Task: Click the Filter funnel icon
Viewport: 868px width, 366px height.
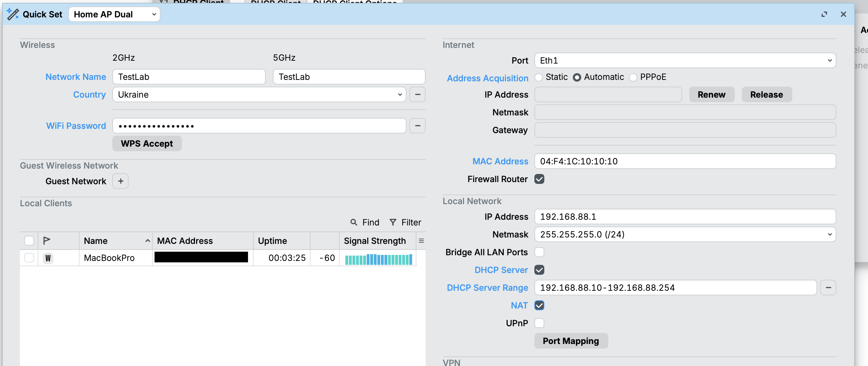Action: (x=393, y=222)
